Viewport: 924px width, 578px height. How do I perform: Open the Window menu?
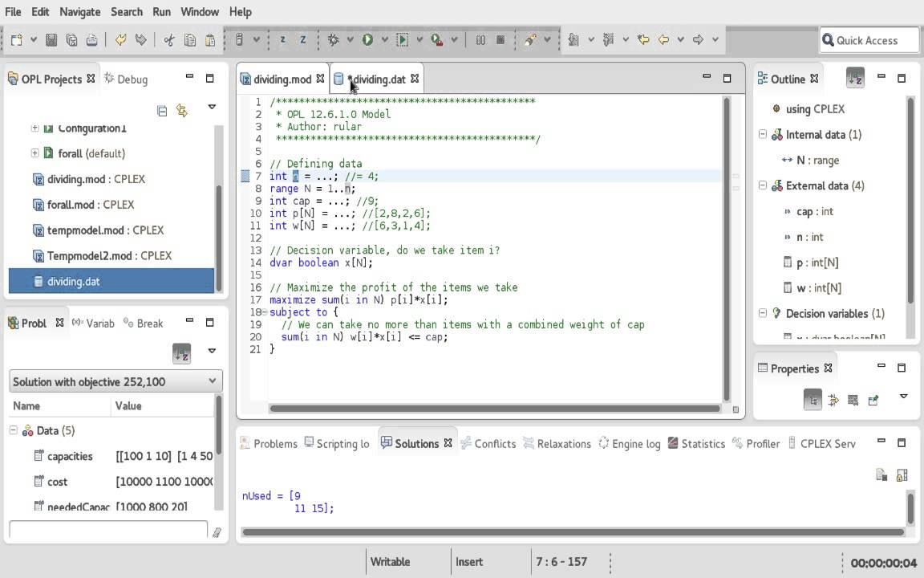[200, 12]
